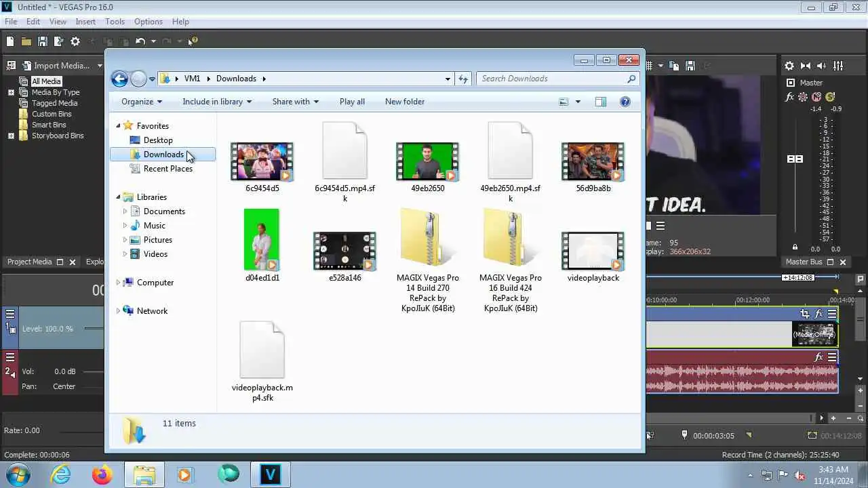Open the video event hamburger menu

[x=832, y=314]
